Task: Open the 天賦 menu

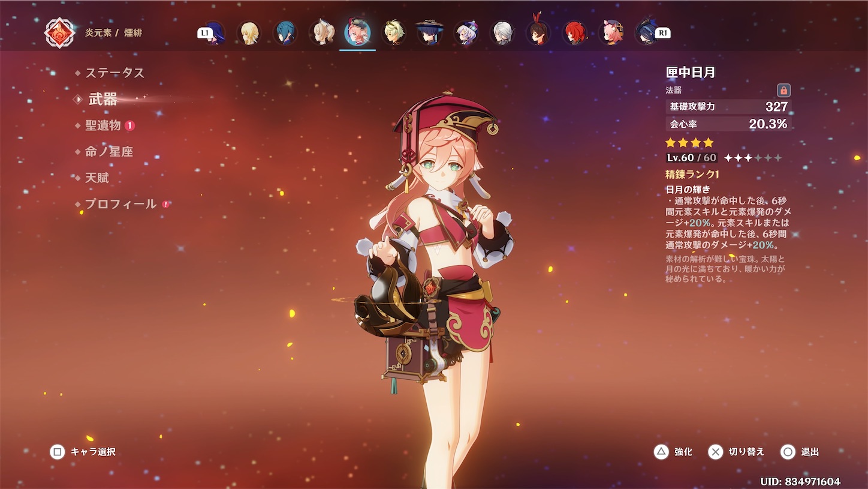Action: pos(97,178)
